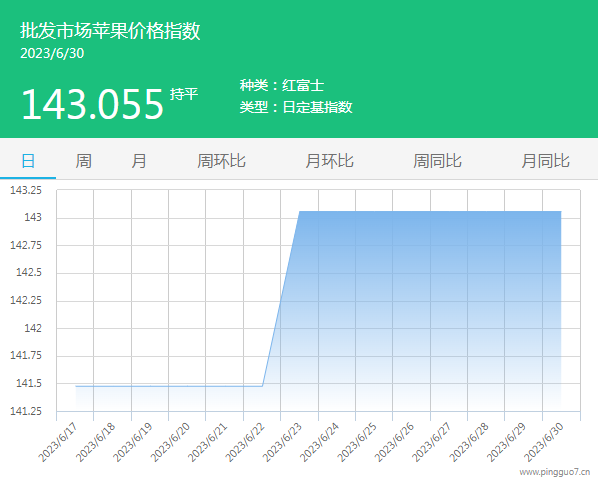Open the 周同比 tab

(437, 161)
